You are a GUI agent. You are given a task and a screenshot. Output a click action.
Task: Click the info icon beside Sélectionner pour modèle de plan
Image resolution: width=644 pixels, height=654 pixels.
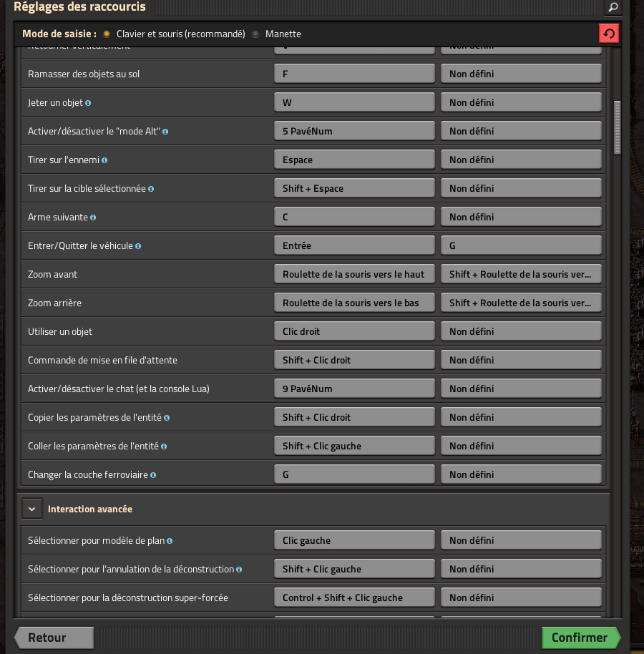170,541
